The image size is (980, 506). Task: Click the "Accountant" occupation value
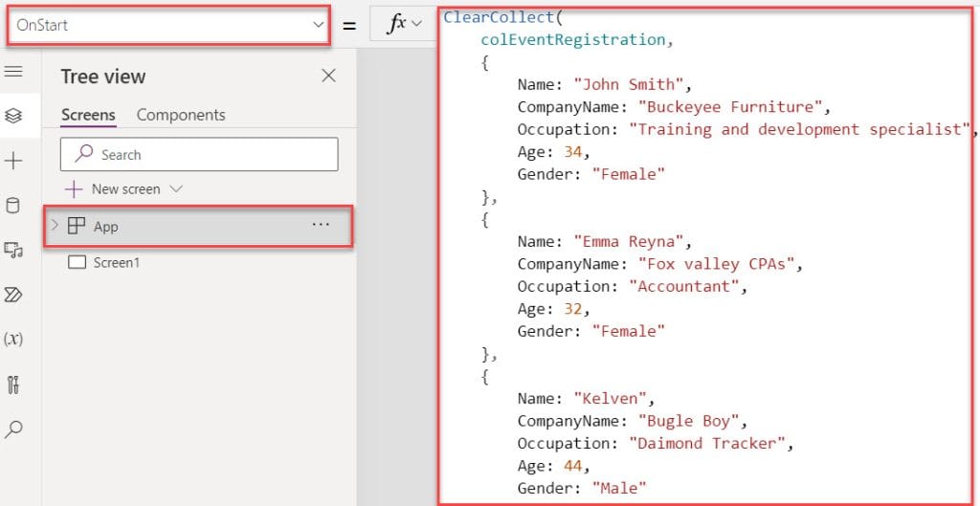(683, 287)
